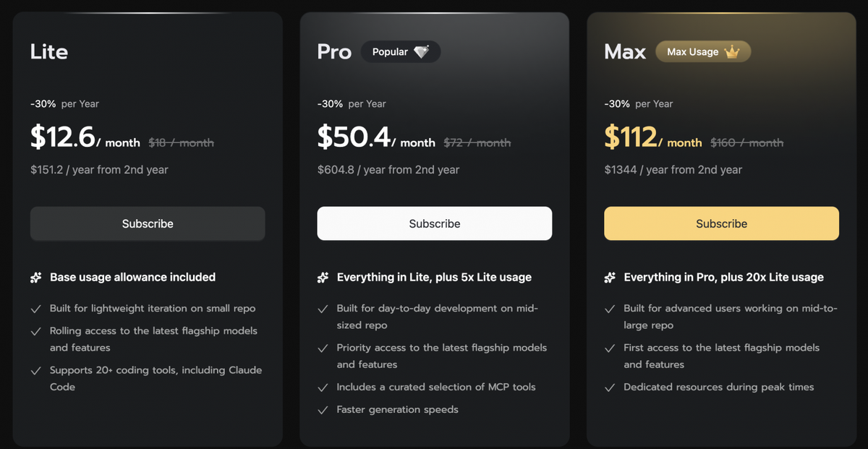Click sparkle icon beside Everything in Pro
This screenshot has height=449, width=868.
click(610, 278)
